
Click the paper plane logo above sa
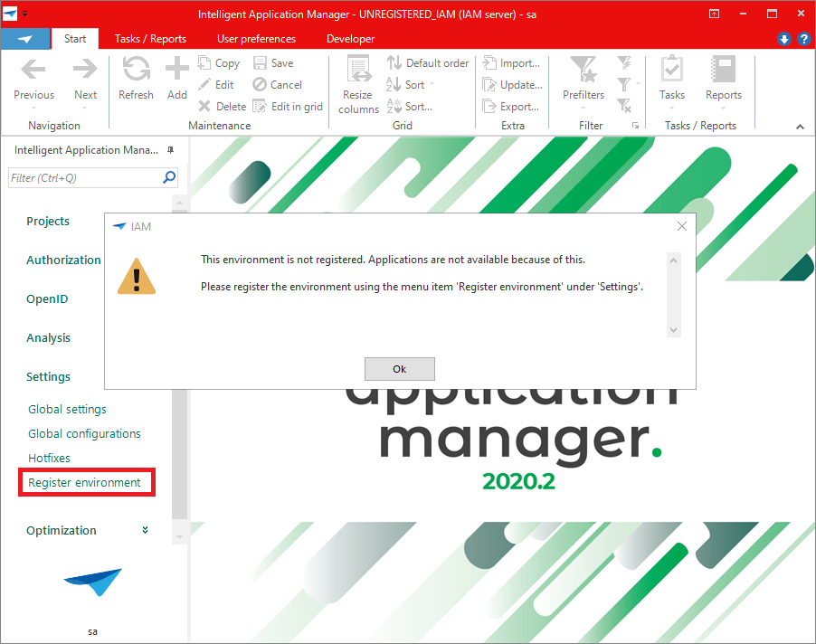93,582
